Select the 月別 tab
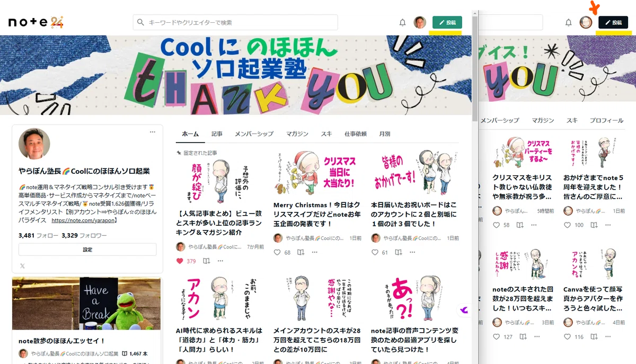636x364 pixels. pyautogui.click(x=384, y=134)
